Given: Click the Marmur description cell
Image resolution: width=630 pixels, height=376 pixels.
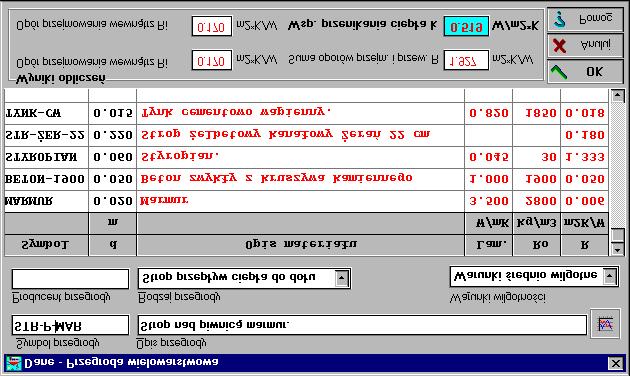Looking at the screenshot, I should [301, 202].
